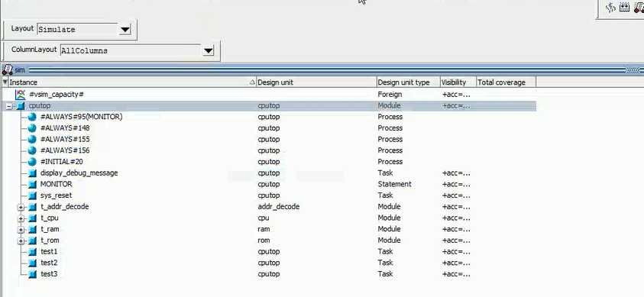
Task: Select the #ALWAYS#95(MONITOR) process name
Action: click(81, 117)
